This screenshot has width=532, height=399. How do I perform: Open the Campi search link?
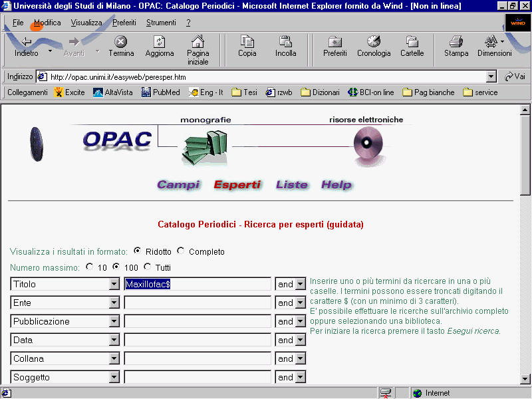tap(178, 185)
